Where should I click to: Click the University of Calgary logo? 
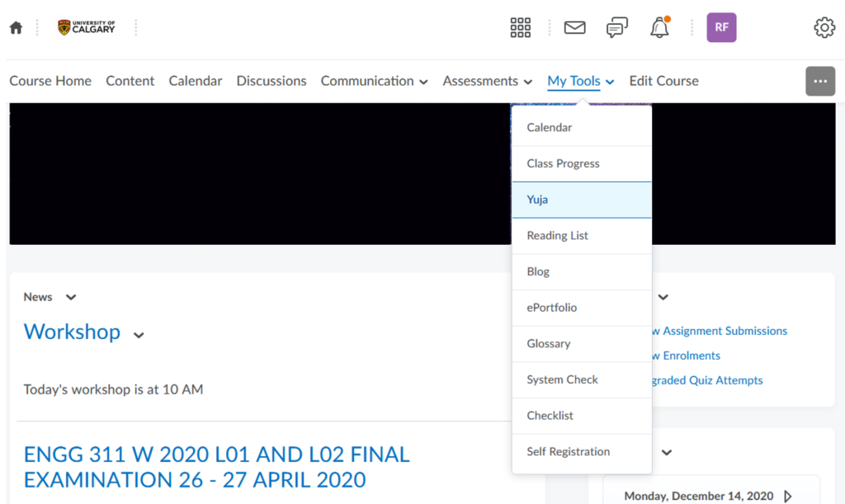[86, 27]
